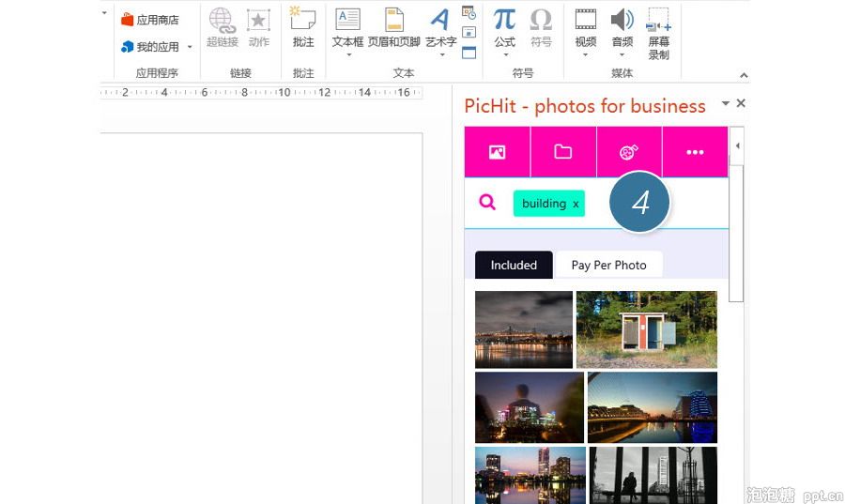Switch to the Pay Per Photo tab
Viewport: 845px width, 504px height.
tap(608, 265)
